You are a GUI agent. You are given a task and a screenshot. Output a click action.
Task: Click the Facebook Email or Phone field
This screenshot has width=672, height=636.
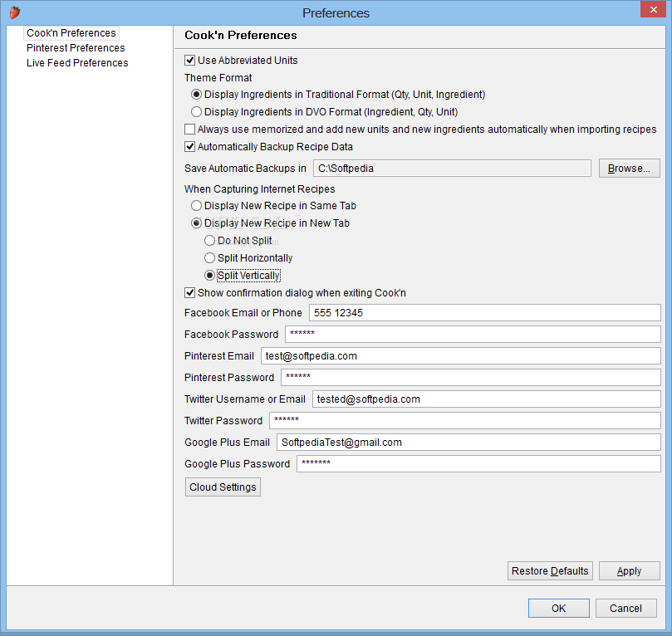pos(485,313)
